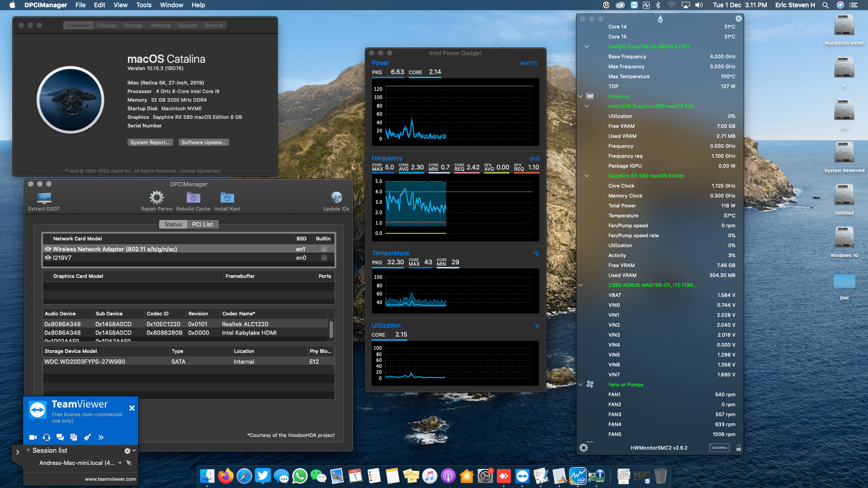
Task: Open TeamViewer chat icon
Action: tap(60, 437)
